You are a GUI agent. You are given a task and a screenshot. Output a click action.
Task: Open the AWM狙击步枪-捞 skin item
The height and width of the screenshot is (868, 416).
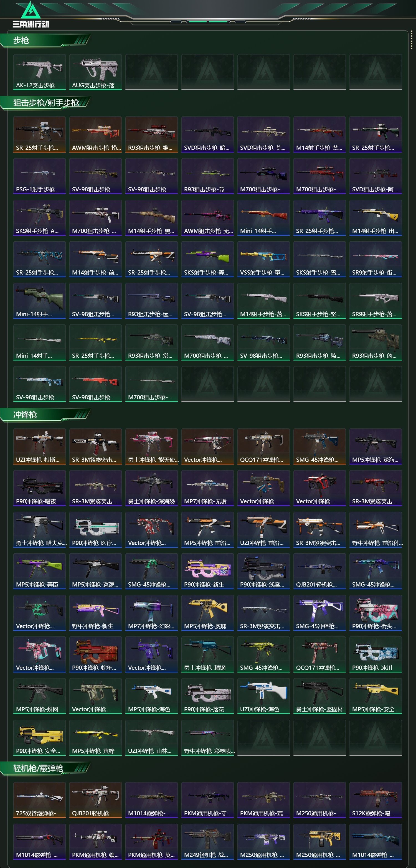point(96,134)
